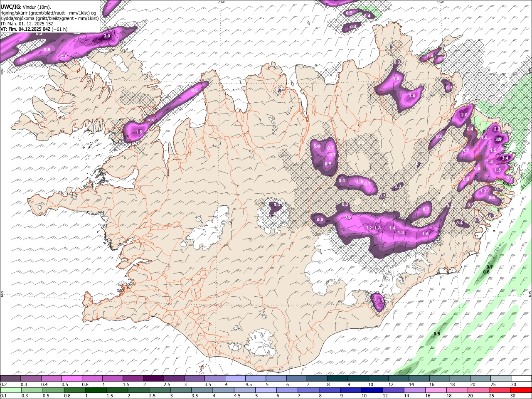Click the hot pink 20 rain swatch

point(479,390)
